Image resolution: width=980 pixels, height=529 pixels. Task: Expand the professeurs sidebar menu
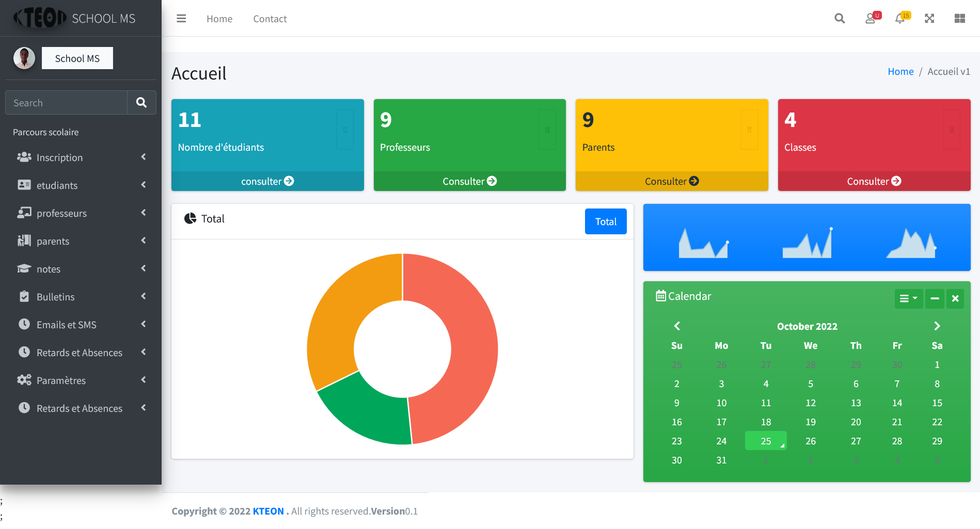[x=81, y=213]
